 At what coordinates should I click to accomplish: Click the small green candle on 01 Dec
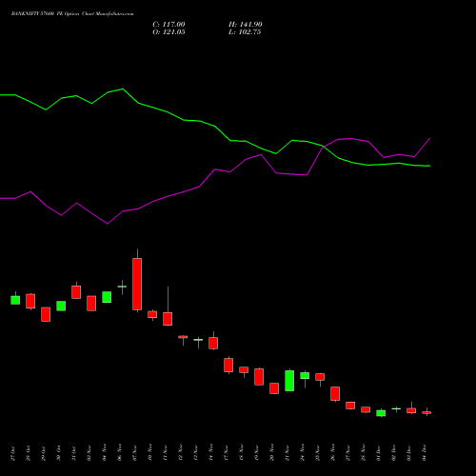(381, 413)
